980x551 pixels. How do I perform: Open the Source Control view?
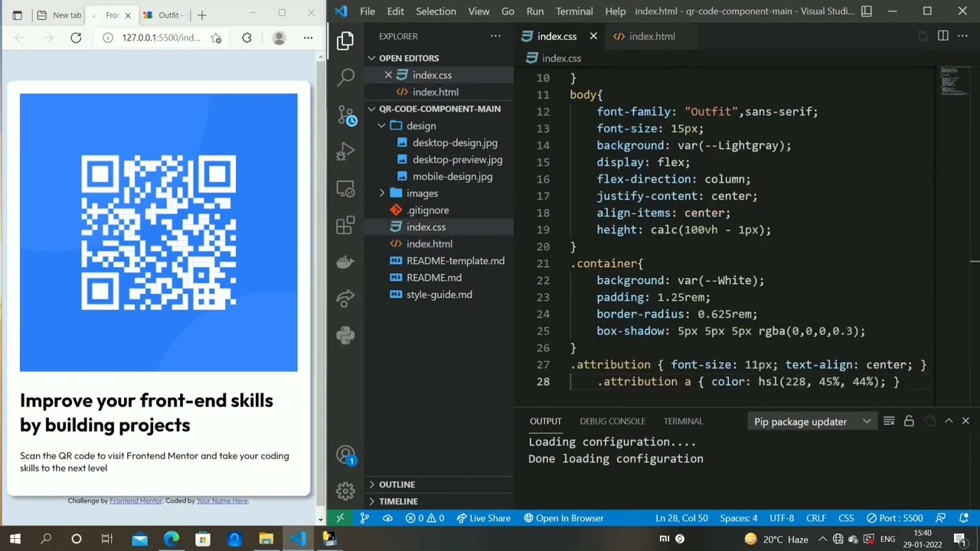click(x=345, y=115)
